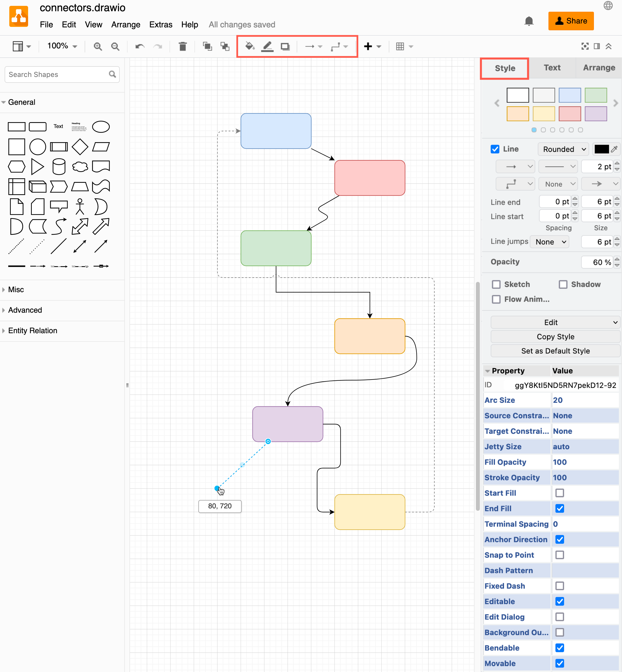Apply the Shadow toolbar icon
Screen dimensions: 622x672
285,46
